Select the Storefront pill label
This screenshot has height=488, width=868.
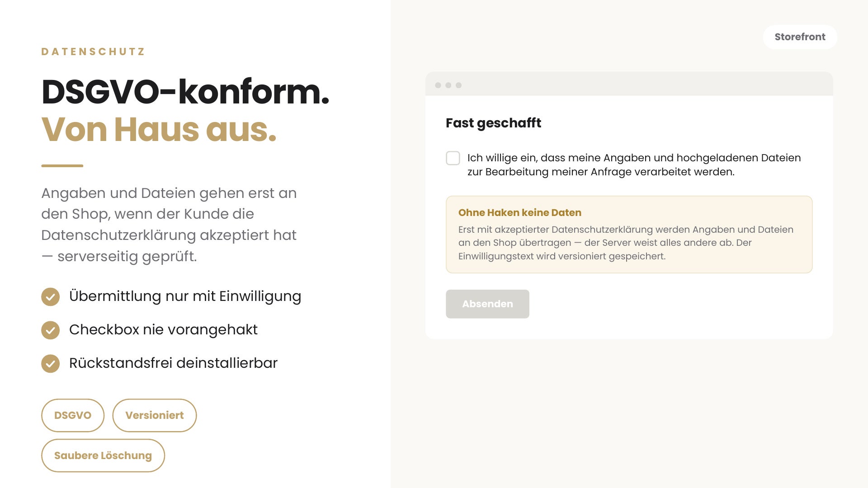(x=800, y=37)
